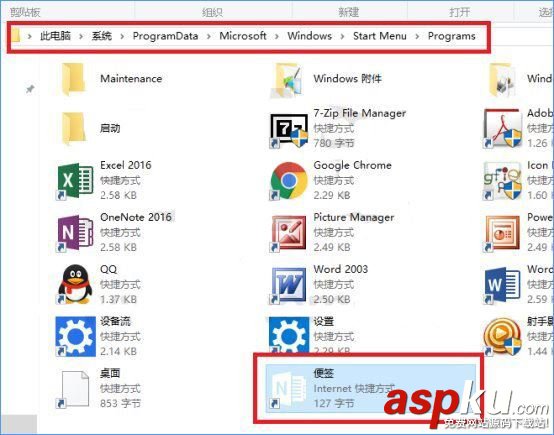Select the PowerPoint shortcut icon
The width and height of the screenshot is (554, 435).
pos(502,233)
